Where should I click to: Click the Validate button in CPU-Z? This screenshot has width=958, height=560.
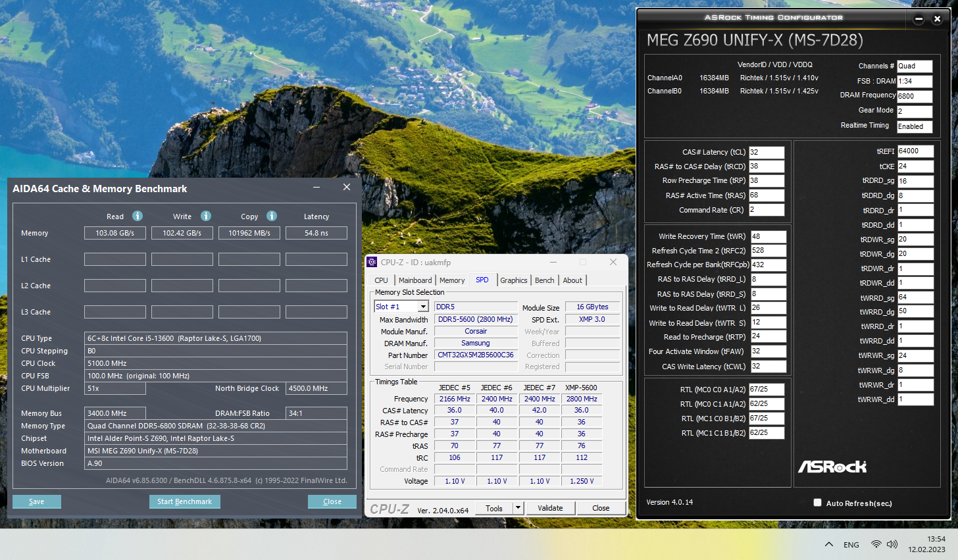click(x=550, y=508)
